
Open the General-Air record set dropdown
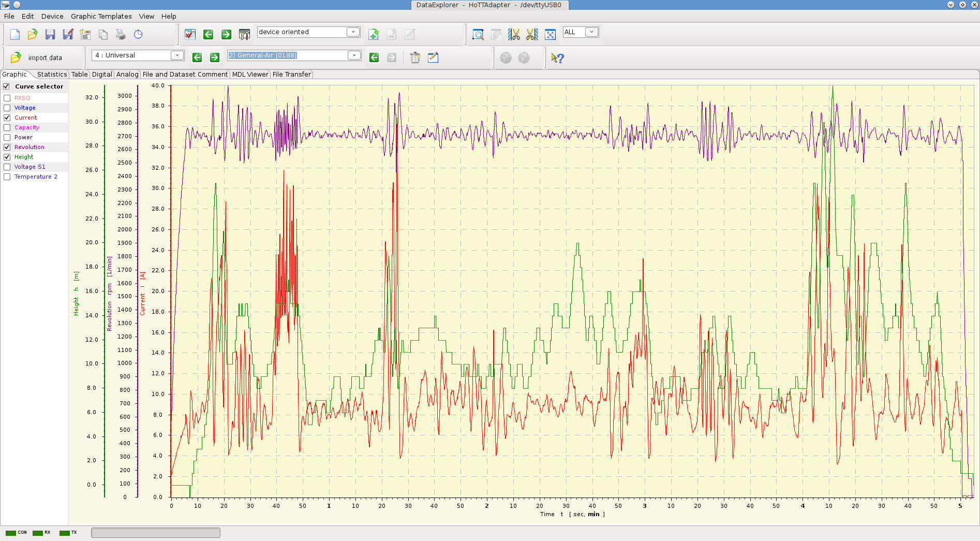click(x=354, y=55)
